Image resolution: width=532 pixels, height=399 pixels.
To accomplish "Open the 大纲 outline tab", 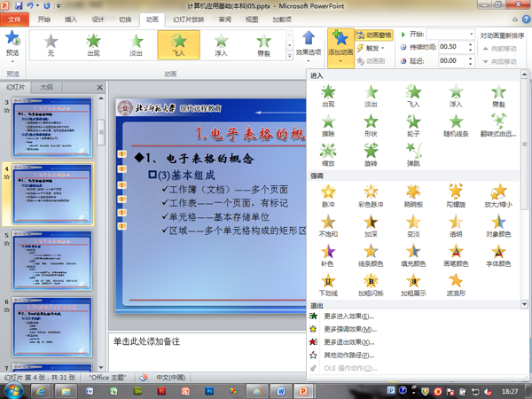I will point(47,88).
